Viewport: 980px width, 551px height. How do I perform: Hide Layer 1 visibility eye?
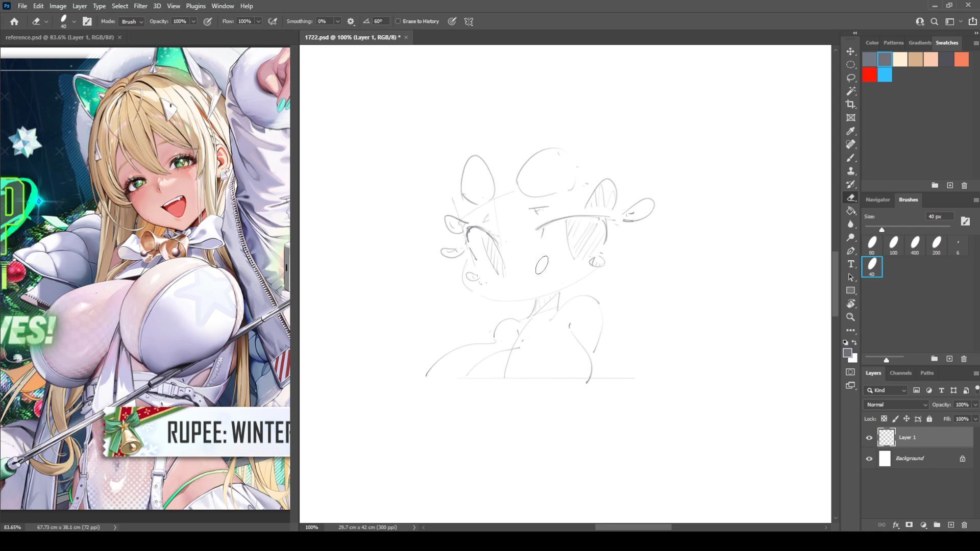coord(869,438)
